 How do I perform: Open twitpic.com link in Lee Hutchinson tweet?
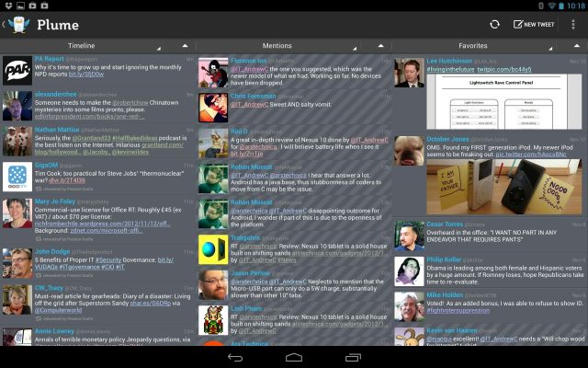(504, 70)
